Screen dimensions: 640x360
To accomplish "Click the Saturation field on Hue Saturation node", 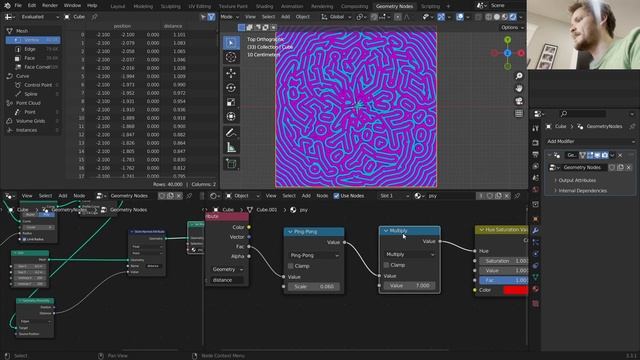I will click(503, 261).
